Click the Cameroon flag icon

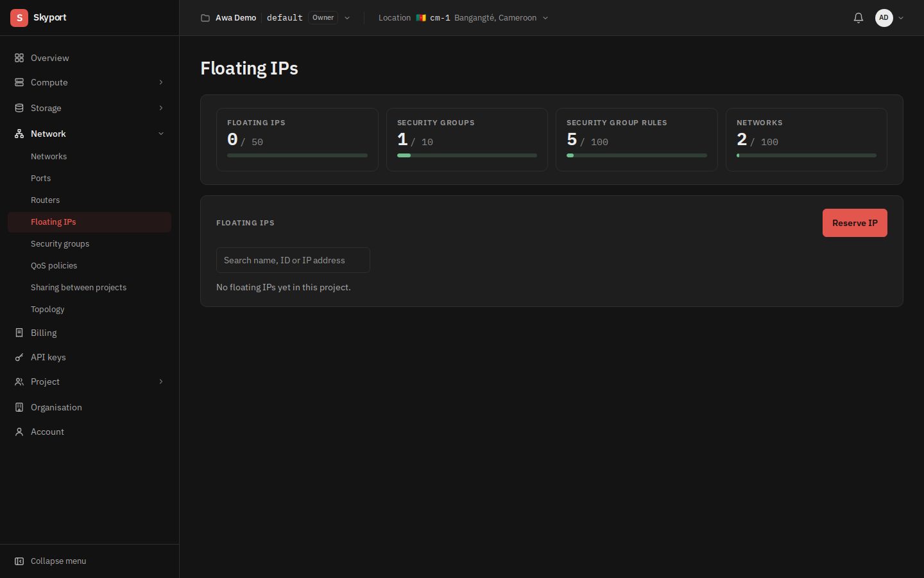tap(421, 18)
